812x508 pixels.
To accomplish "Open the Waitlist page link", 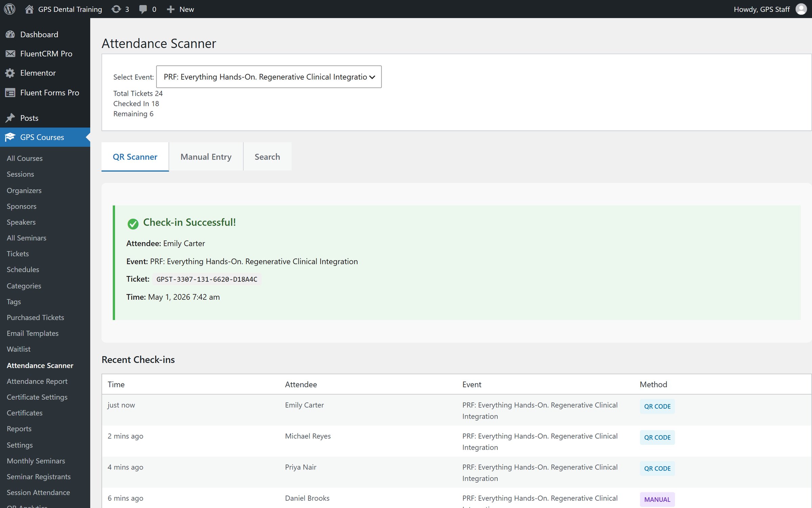I will click(x=19, y=349).
